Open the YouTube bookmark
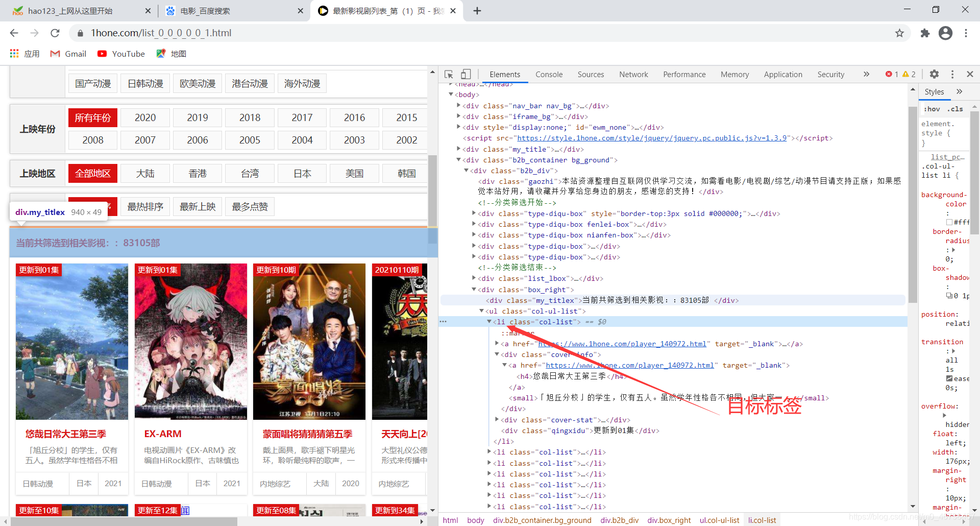The height and width of the screenshot is (526, 980). [121, 54]
